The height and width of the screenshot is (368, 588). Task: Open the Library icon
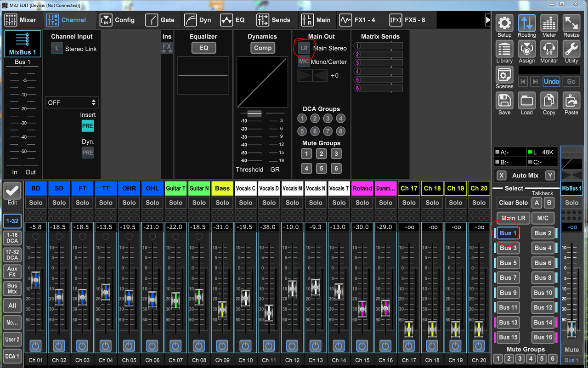[x=504, y=49]
